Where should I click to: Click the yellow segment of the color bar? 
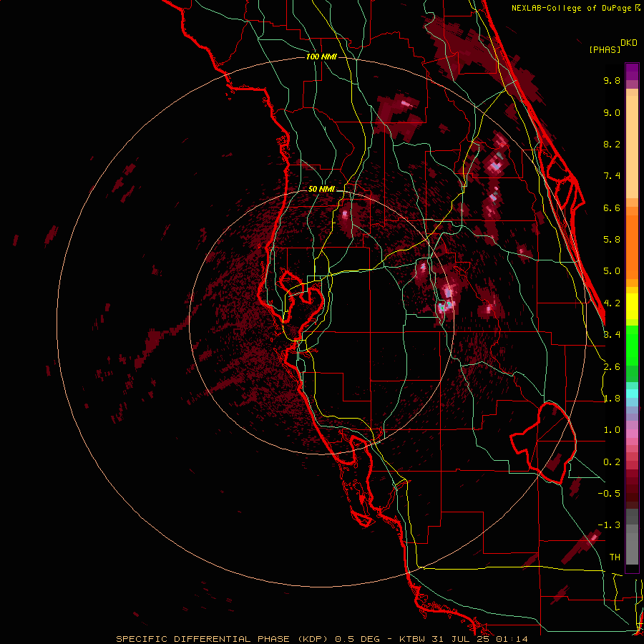coord(632,306)
